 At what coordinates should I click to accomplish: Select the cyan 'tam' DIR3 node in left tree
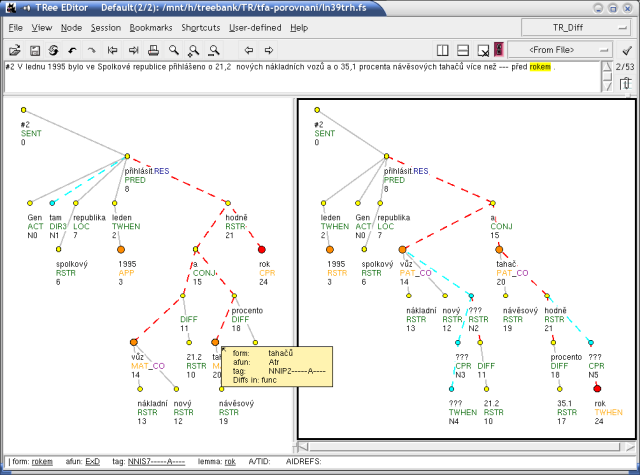click(52, 203)
